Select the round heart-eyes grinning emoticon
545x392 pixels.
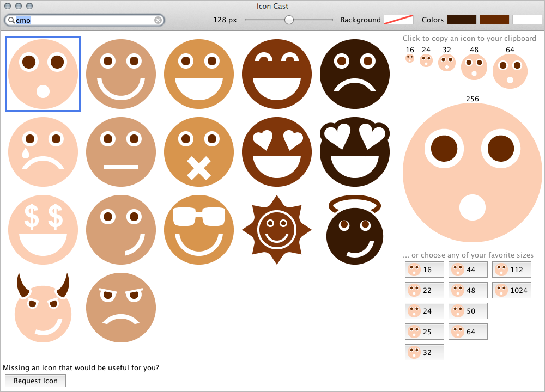point(277,152)
